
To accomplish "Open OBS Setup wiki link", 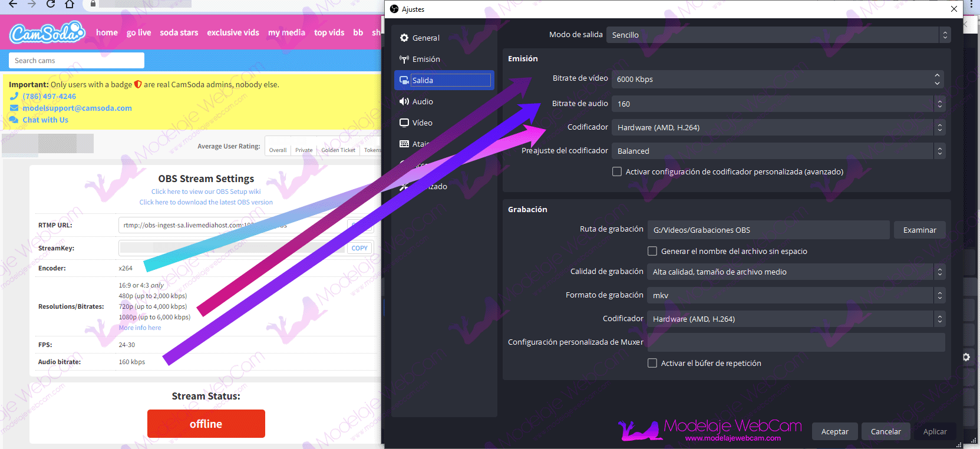I will 206,192.
